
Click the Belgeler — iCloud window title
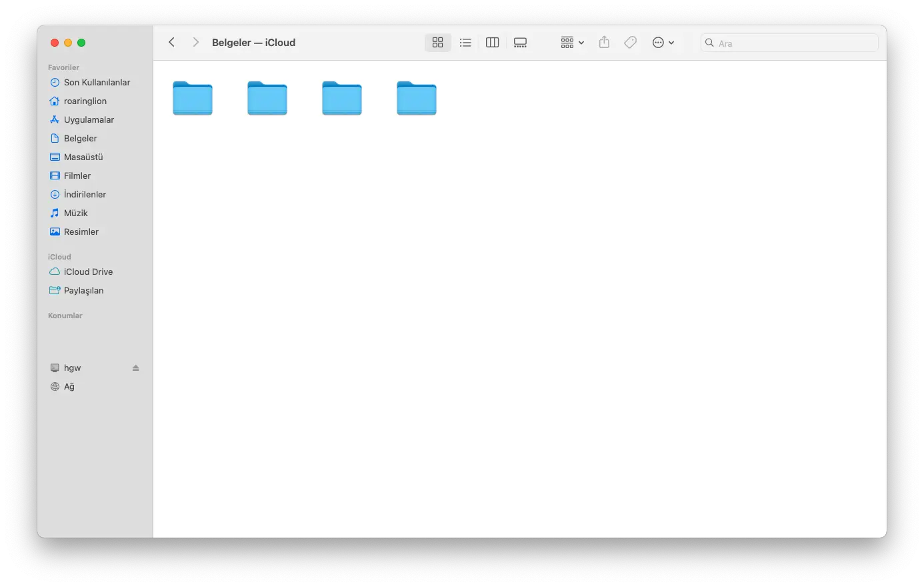coord(253,43)
